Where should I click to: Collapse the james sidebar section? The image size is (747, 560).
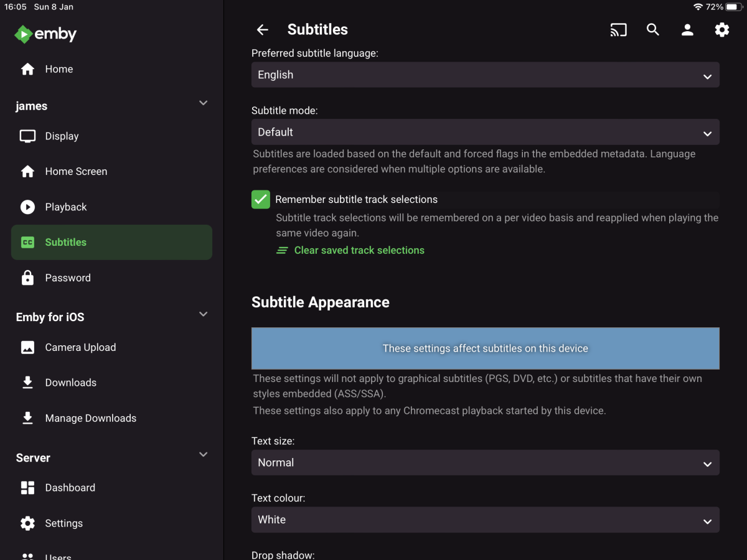[203, 103]
